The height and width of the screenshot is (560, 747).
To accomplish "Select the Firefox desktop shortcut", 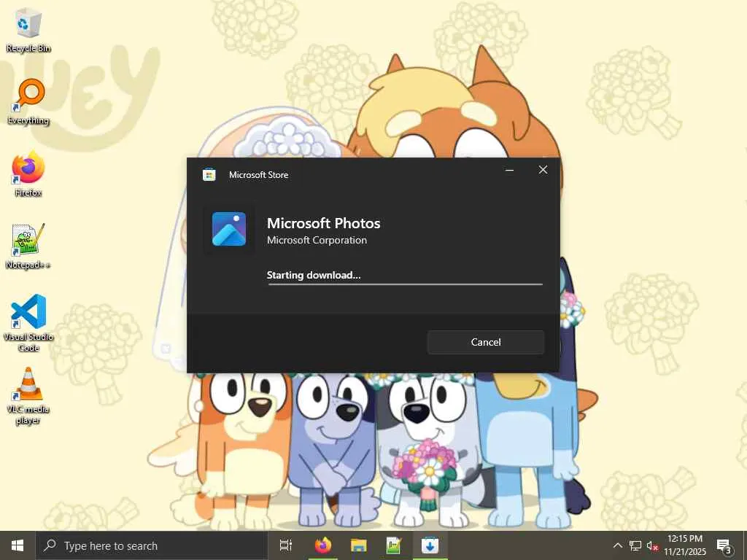I will [x=28, y=174].
